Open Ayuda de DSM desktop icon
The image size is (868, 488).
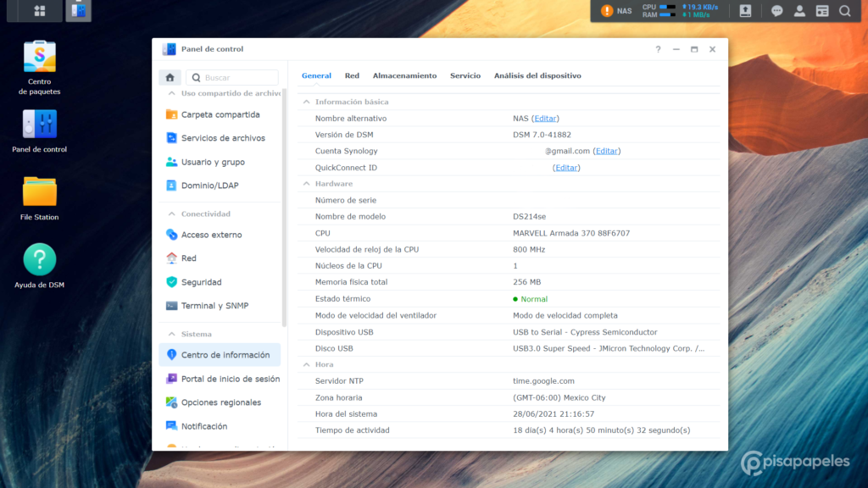39,260
